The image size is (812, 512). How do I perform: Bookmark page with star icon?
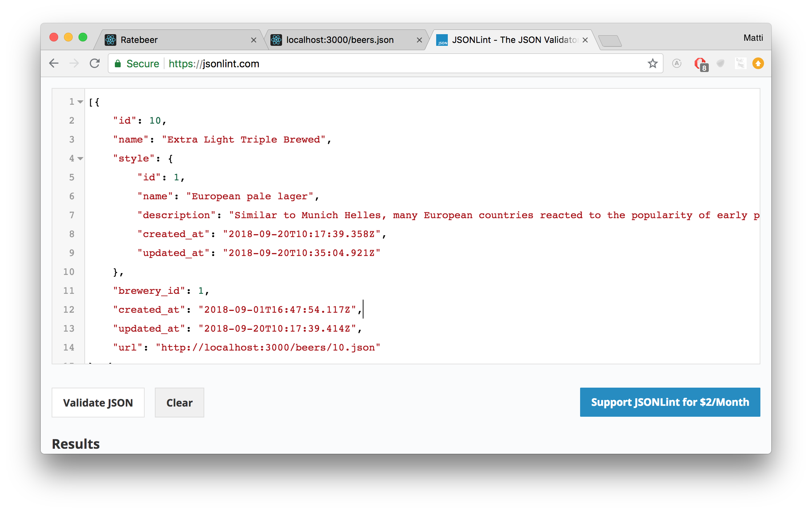click(653, 64)
